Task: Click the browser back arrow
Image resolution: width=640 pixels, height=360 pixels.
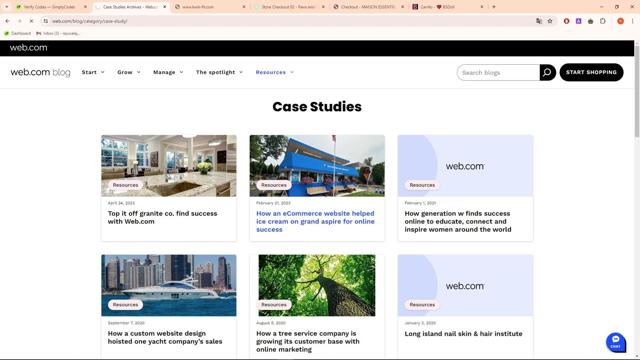Action: click(x=7, y=21)
